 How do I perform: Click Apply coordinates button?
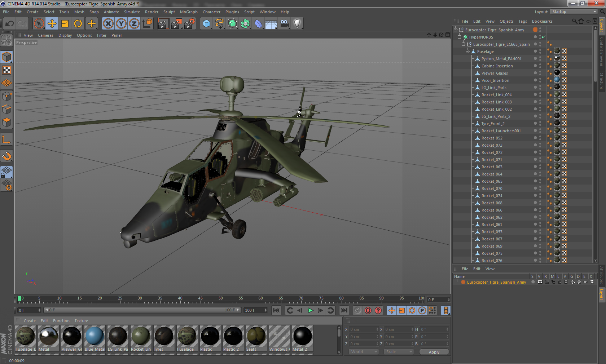click(434, 352)
